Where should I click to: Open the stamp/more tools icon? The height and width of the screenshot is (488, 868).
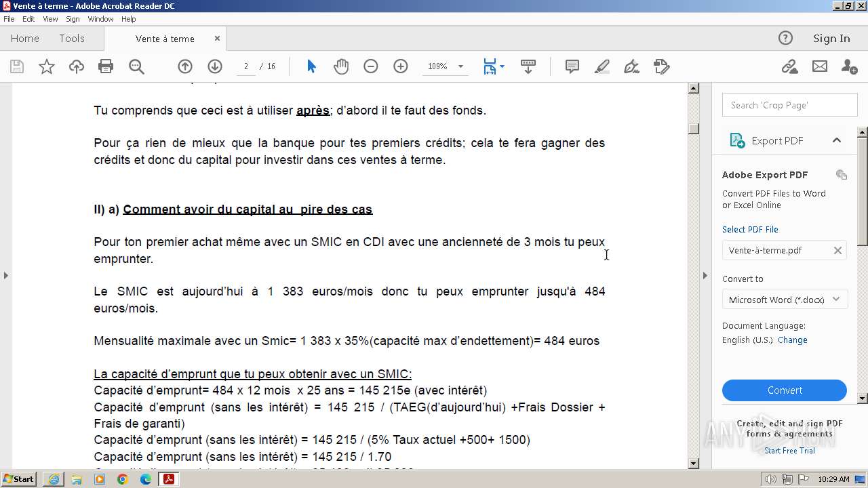661,66
